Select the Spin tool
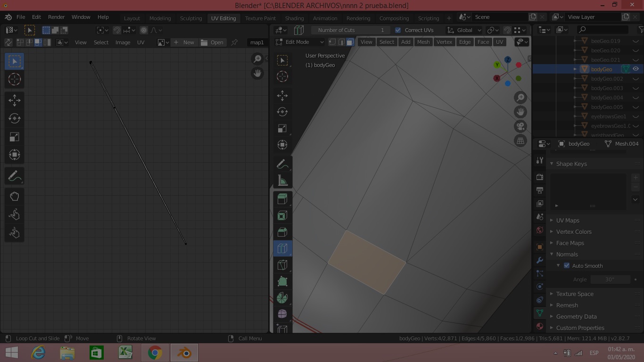This screenshot has height=362, width=644. pos(282,298)
